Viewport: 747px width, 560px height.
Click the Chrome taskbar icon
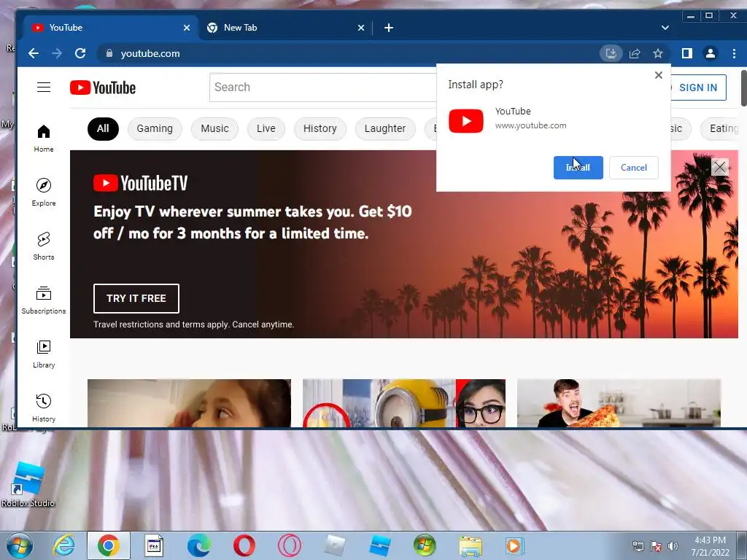coord(109,545)
